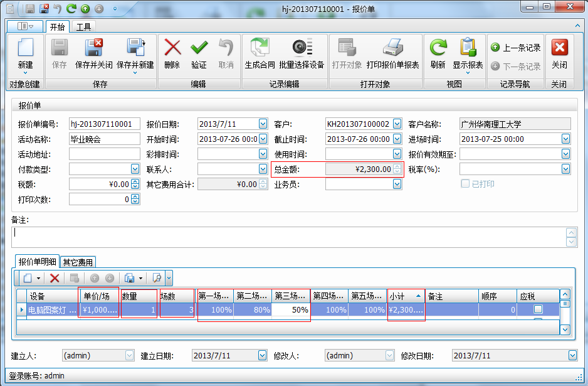Click the 打印次数 spinner arrows
Viewport: 588px width, 386px height.
135,200
